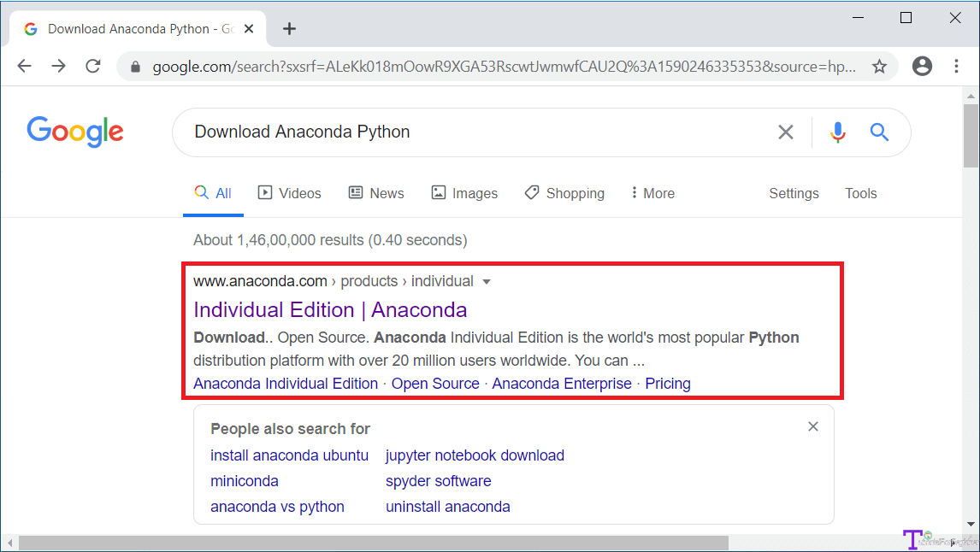Switch to the All results tab
980x552 pixels.
point(213,194)
